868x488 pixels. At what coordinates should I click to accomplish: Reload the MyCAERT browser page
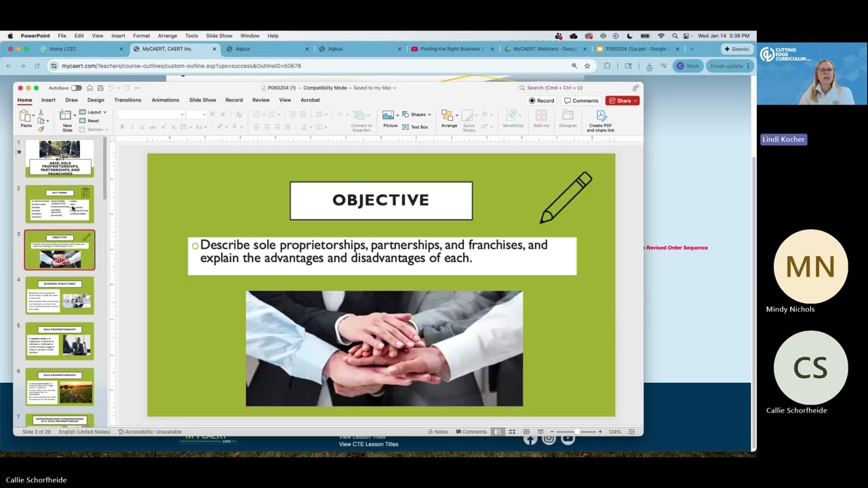[x=37, y=66]
